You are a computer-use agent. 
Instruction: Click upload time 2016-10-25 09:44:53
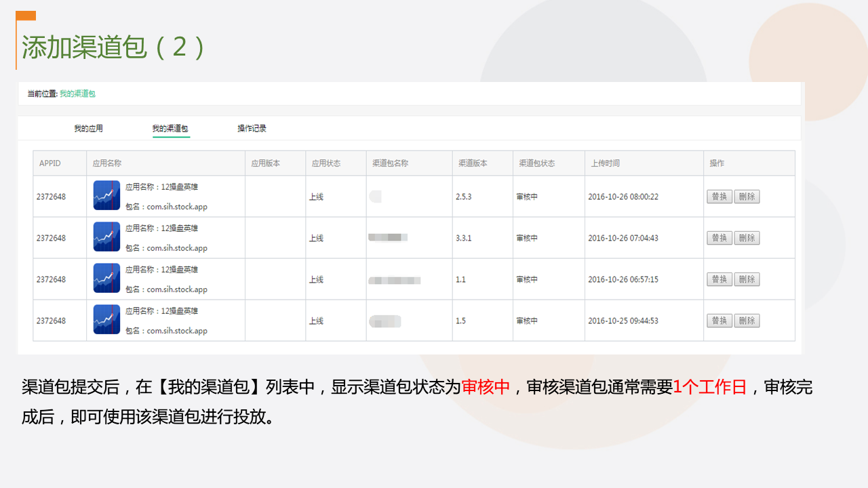pos(623,321)
